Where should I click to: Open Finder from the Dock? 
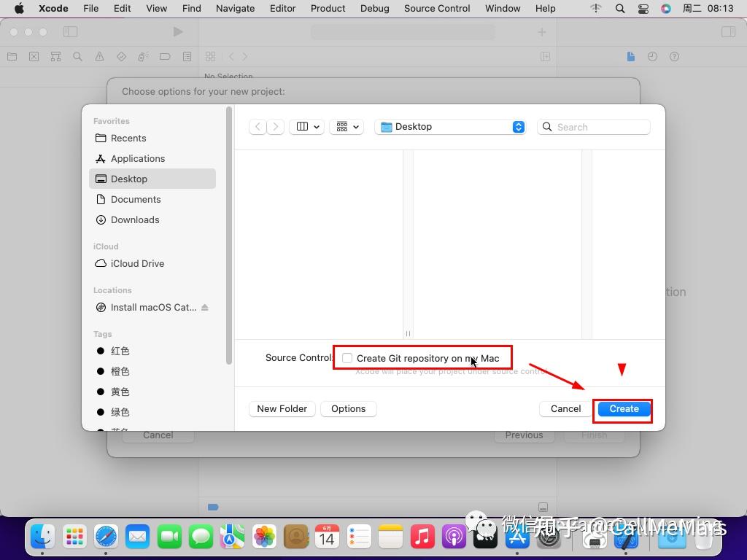click(42, 537)
